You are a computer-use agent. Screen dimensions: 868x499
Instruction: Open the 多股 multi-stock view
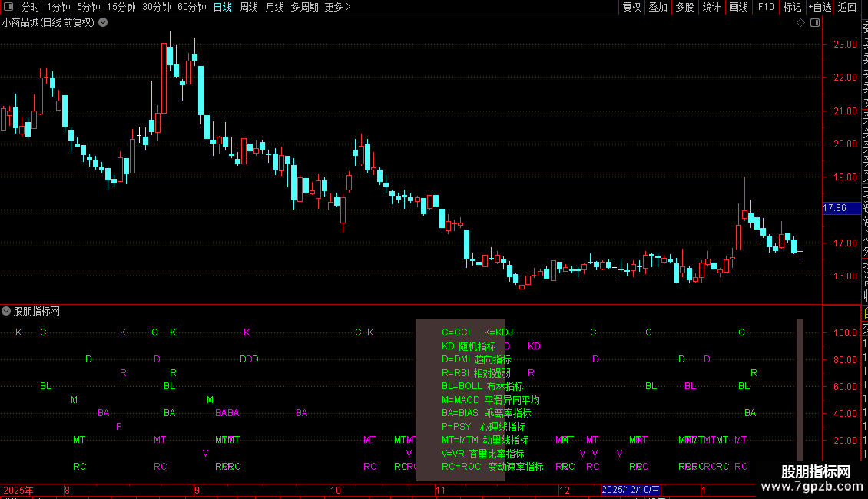click(684, 7)
